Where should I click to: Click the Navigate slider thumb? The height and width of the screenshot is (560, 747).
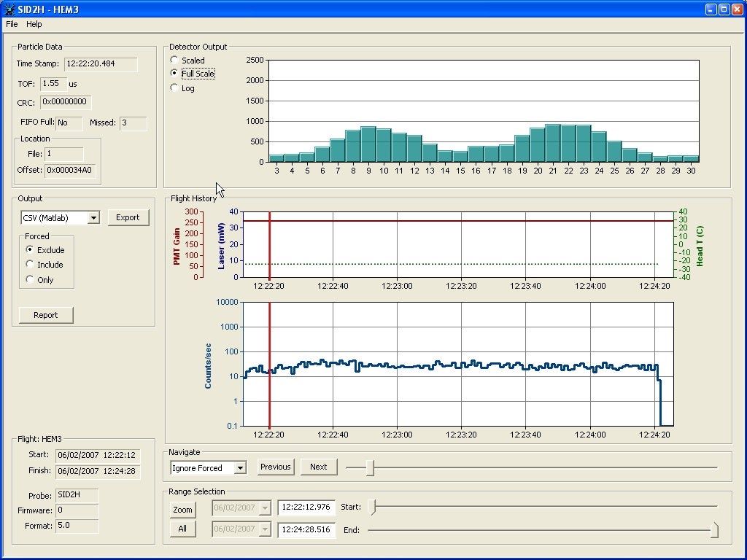[x=370, y=468]
